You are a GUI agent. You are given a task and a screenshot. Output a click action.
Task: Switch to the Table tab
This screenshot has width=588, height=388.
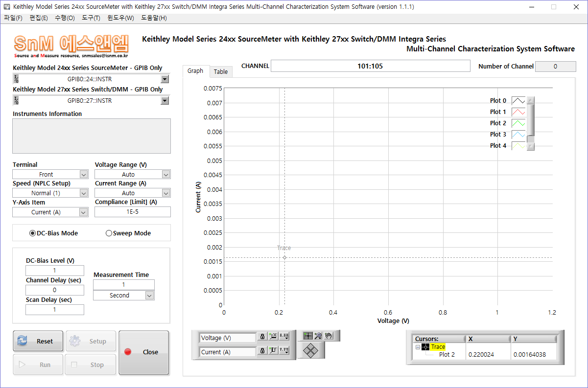pos(221,72)
